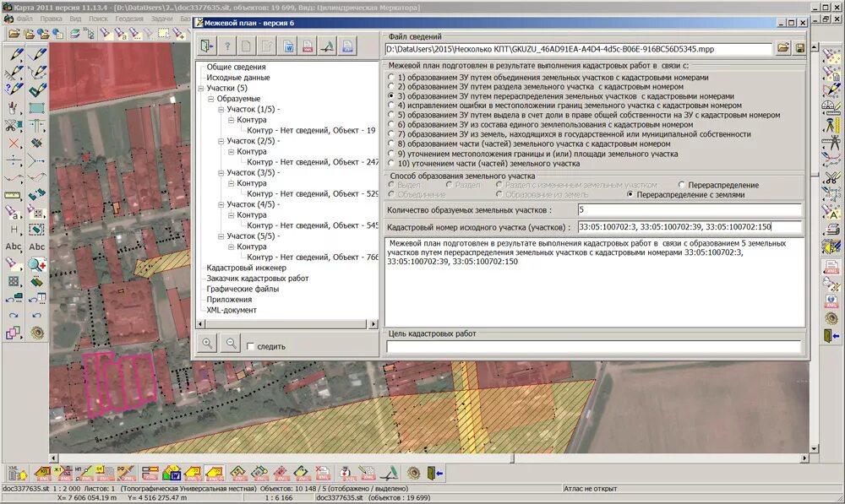Click the Кадастровый номер исходного участка field
The height and width of the screenshot is (504, 845).
coord(690,227)
